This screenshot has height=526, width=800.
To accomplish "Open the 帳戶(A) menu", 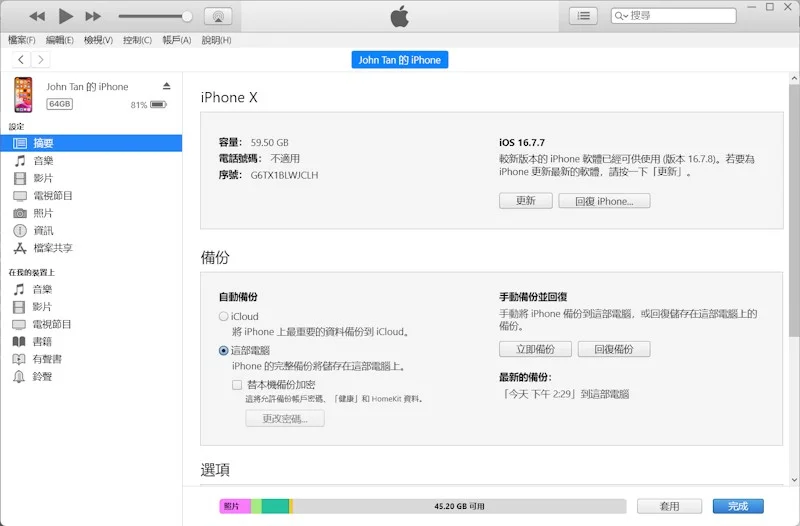I will [x=176, y=40].
